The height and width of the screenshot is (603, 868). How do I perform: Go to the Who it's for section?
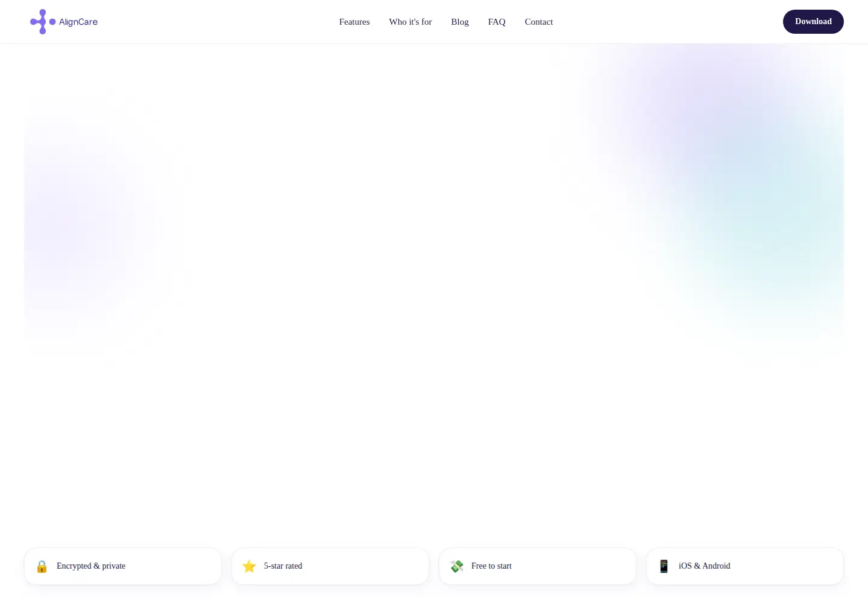coord(410,22)
